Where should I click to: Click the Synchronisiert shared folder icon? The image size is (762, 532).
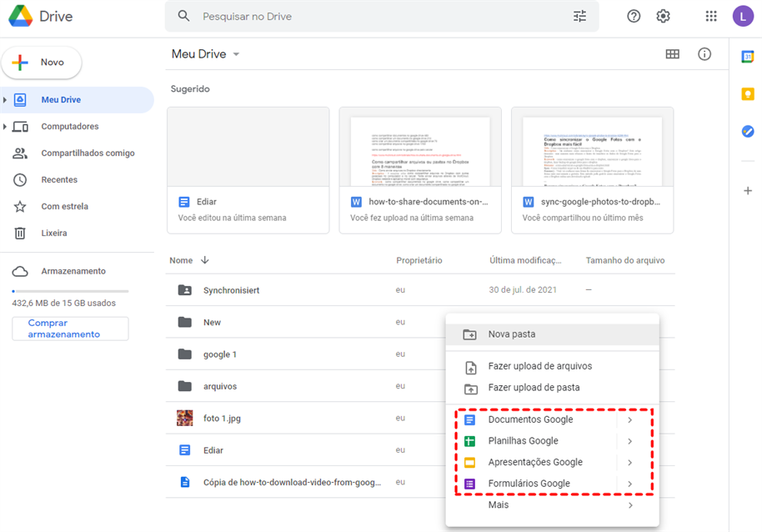pos(185,290)
